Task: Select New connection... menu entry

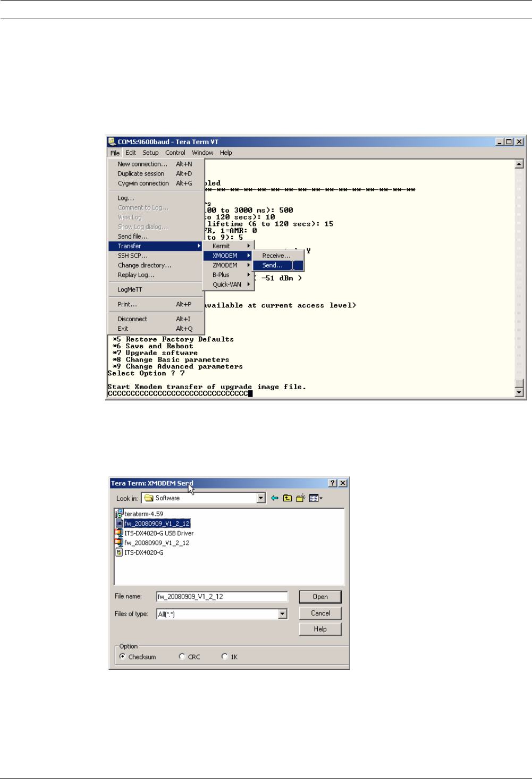Action: [x=156, y=164]
